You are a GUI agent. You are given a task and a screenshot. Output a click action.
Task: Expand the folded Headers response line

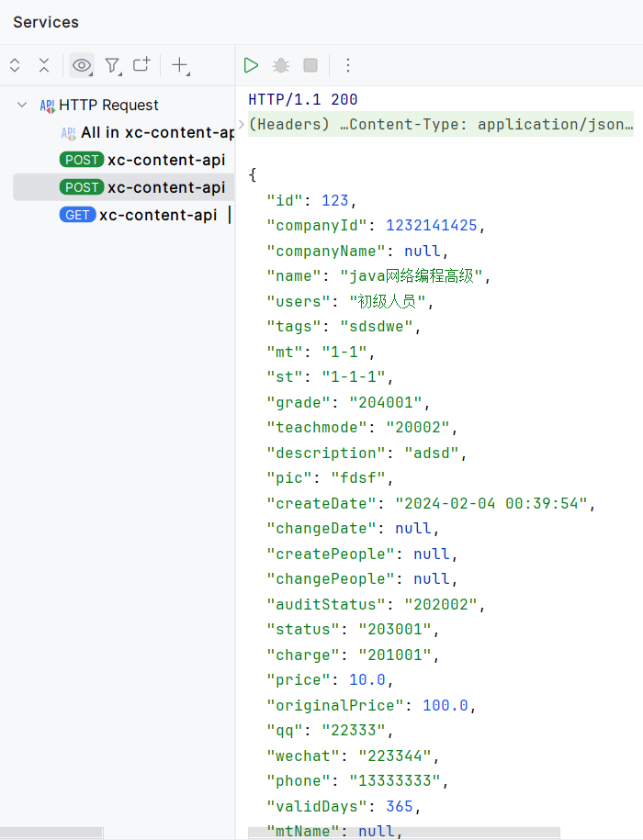pyautogui.click(x=241, y=124)
